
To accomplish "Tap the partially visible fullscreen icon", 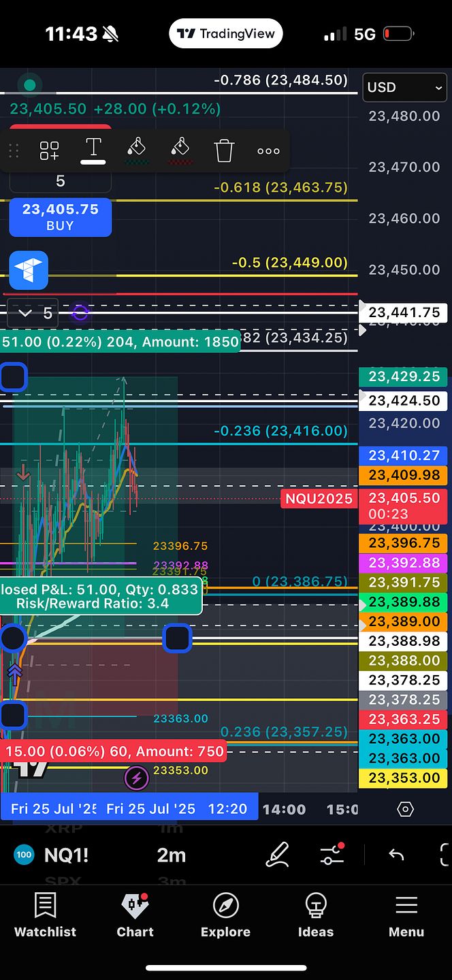I will click(x=446, y=855).
